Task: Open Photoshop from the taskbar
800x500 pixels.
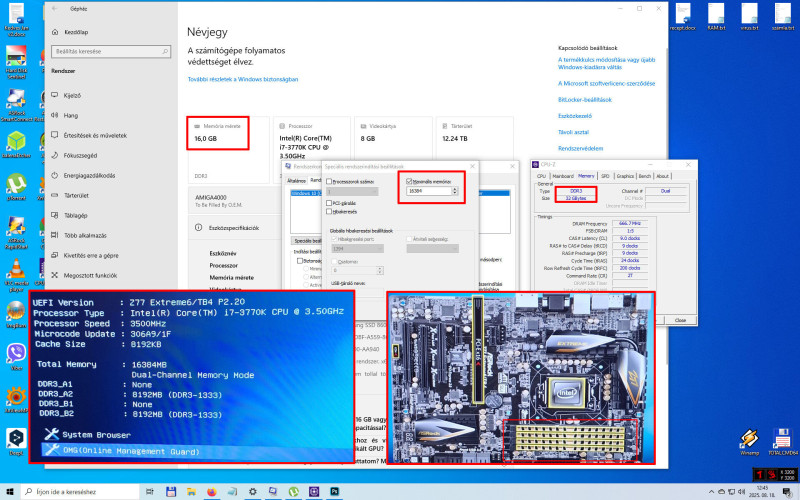Action: pos(334,492)
